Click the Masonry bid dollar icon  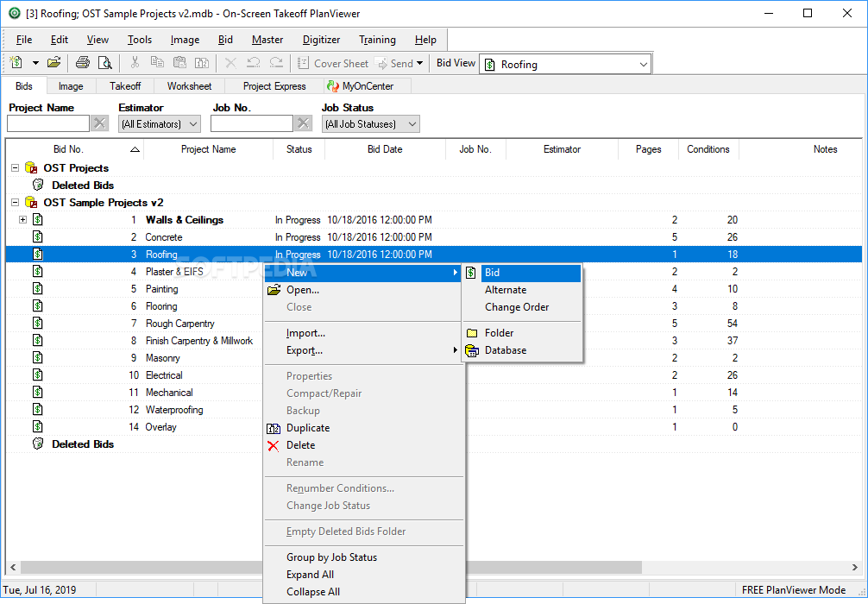tap(38, 357)
